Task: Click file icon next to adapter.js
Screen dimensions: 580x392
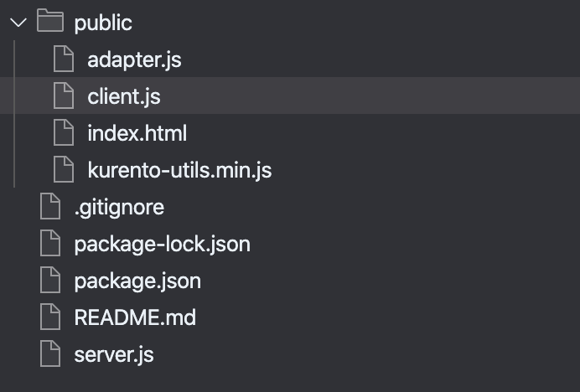Action: point(64,59)
